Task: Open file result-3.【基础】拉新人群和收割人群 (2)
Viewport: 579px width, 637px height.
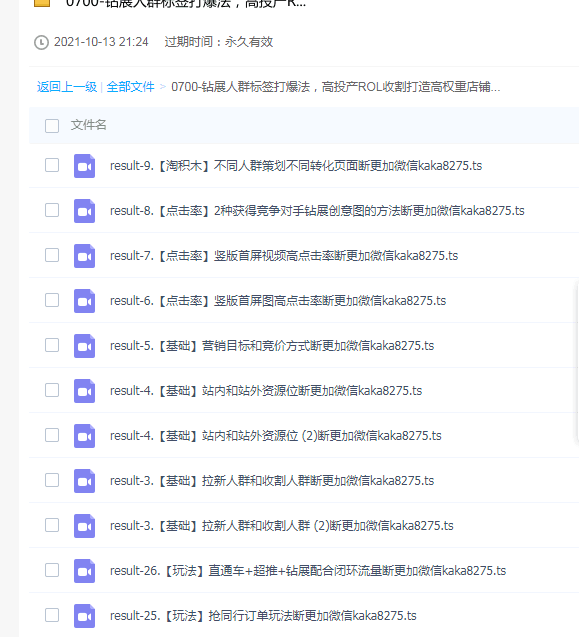Action: tap(282, 526)
